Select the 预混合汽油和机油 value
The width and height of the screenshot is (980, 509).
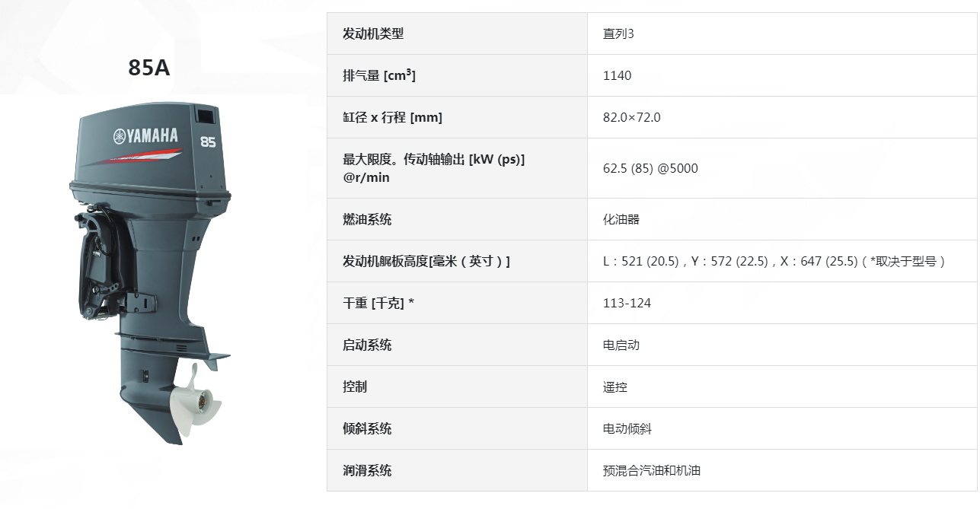[651, 470]
